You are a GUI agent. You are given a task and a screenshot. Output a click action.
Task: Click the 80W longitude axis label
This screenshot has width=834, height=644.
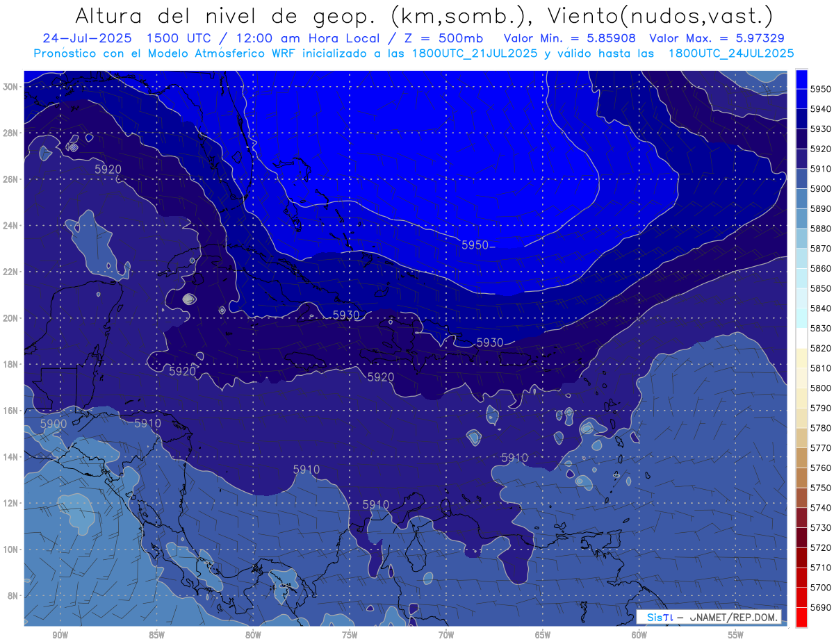coord(253,635)
